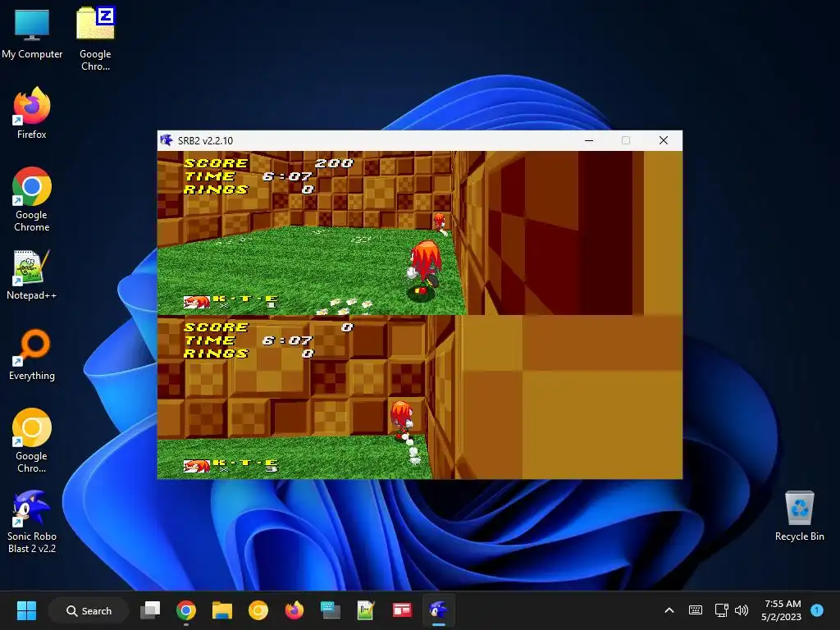Expand the hidden system tray icons
840x630 pixels.
[669, 610]
